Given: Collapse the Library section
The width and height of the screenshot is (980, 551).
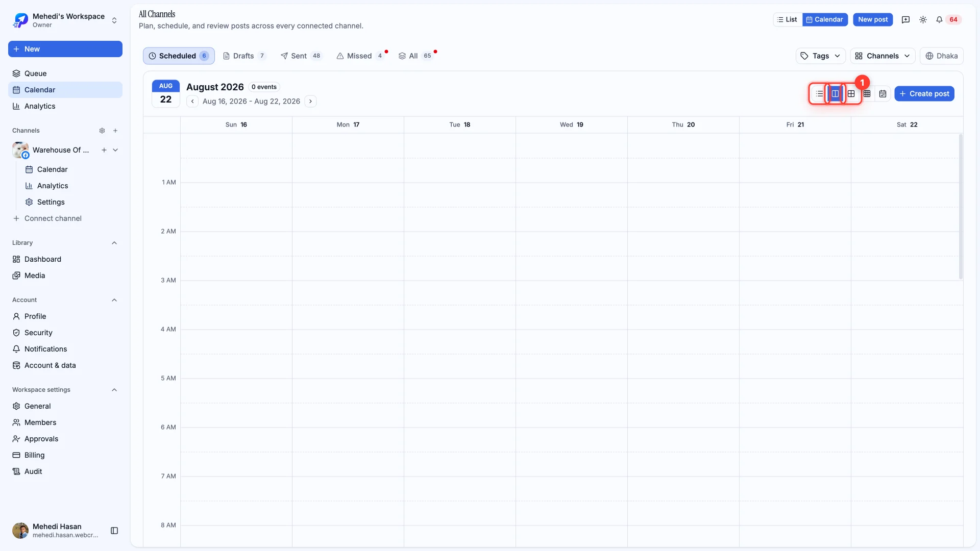Looking at the screenshot, I should (114, 243).
